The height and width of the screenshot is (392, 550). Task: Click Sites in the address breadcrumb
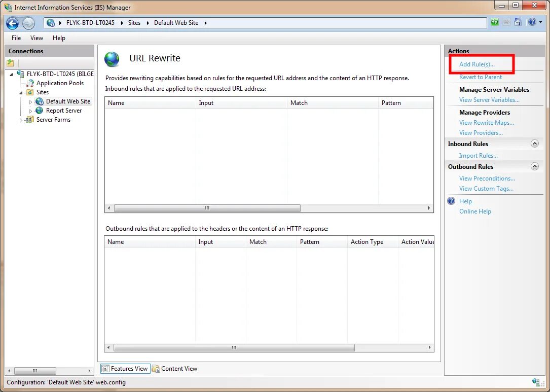134,23
